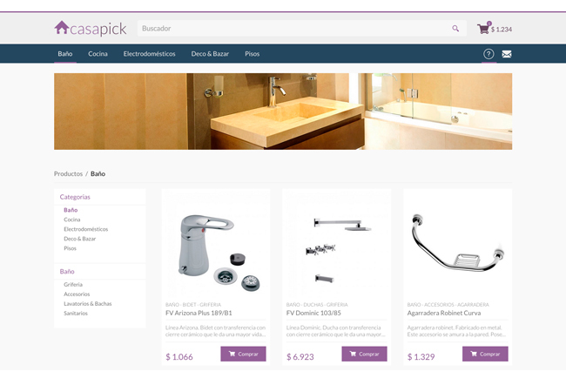Click the casapick house logo
The image size is (566, 392).
click(91, 28)
